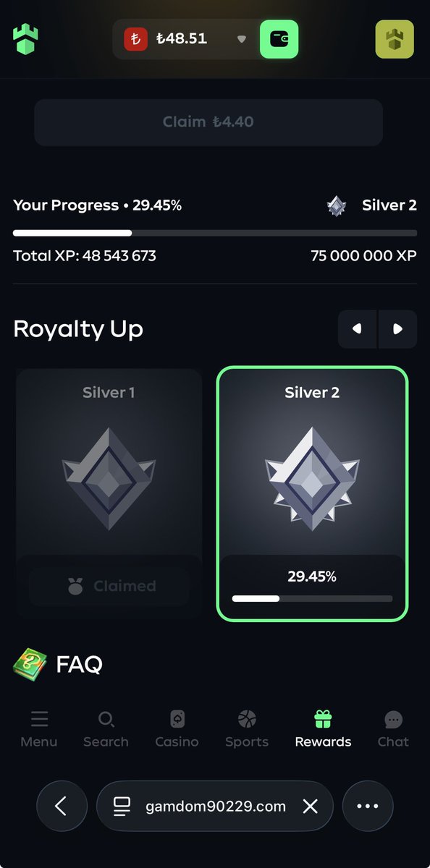The width and height of the screenshot is (430, 868).
Task: Tap the red lira currency icon
Action: coord(135,39)
